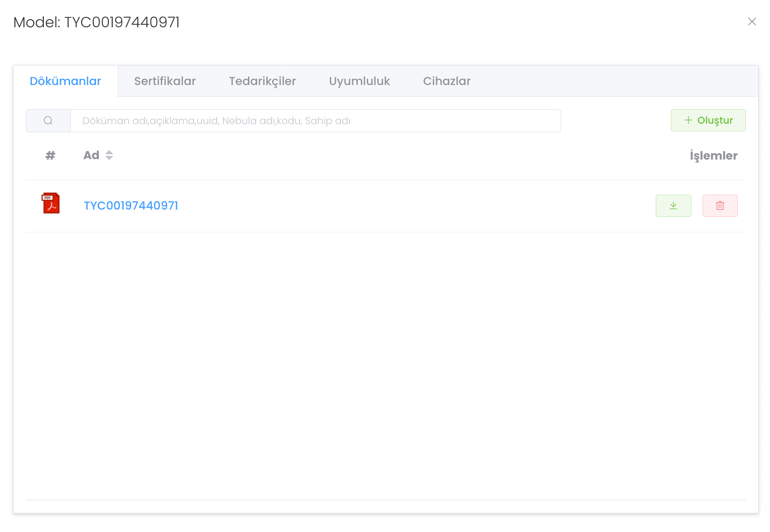Sort ascending using the Ad up arrow
770x532 pixels.
(x=109, y=152)
